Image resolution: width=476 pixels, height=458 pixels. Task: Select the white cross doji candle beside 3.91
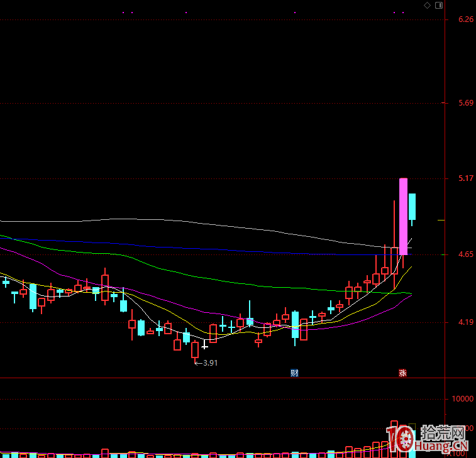coord(204,344)
